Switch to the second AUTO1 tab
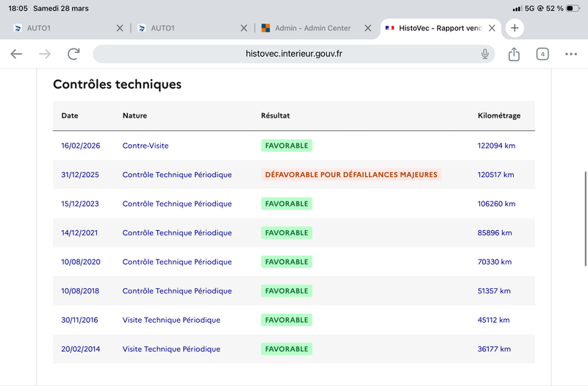 tap(187, 28)
